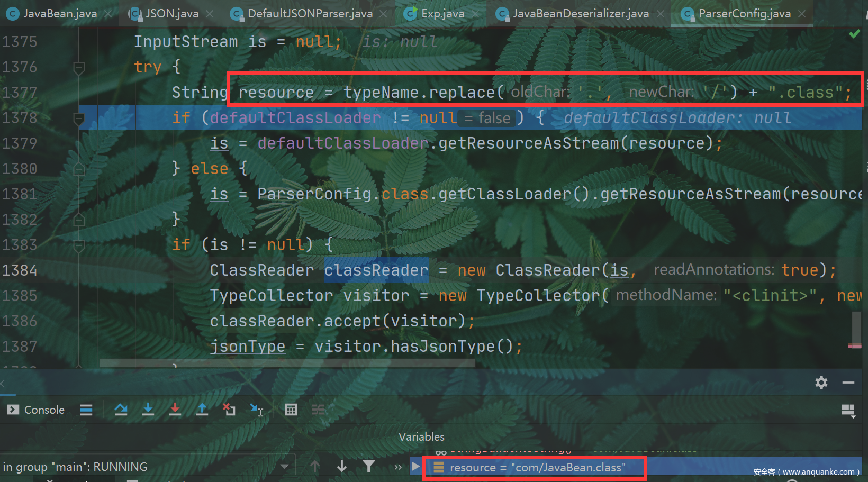
Task: Switch to the Console tab
Action: click(x=36, y=410)
